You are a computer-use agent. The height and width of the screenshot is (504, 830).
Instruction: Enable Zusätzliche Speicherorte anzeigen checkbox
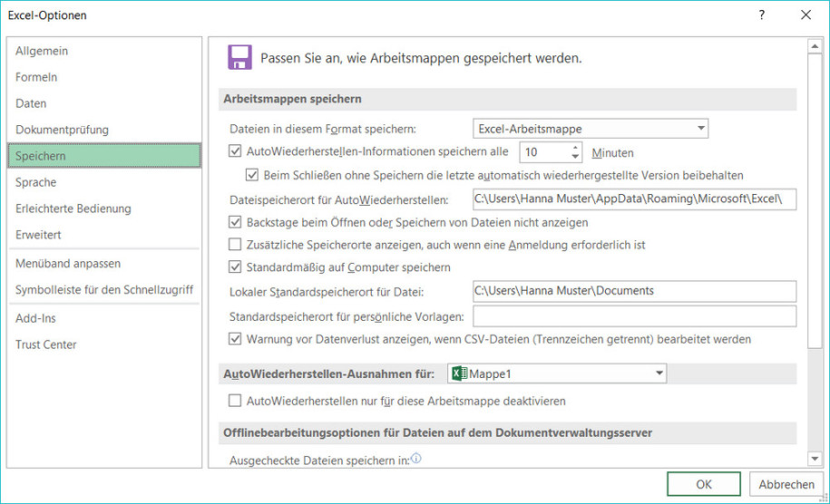[235, 245]
